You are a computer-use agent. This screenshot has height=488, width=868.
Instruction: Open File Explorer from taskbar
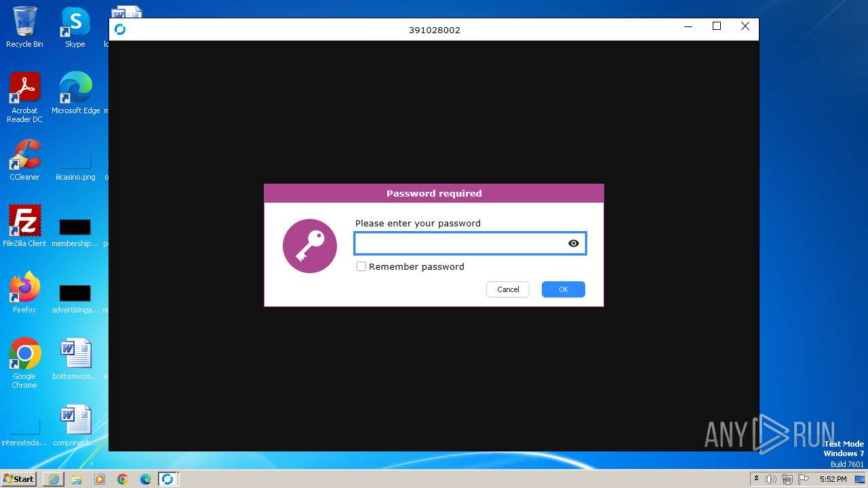pyautogui.click(x=77, y=479)
